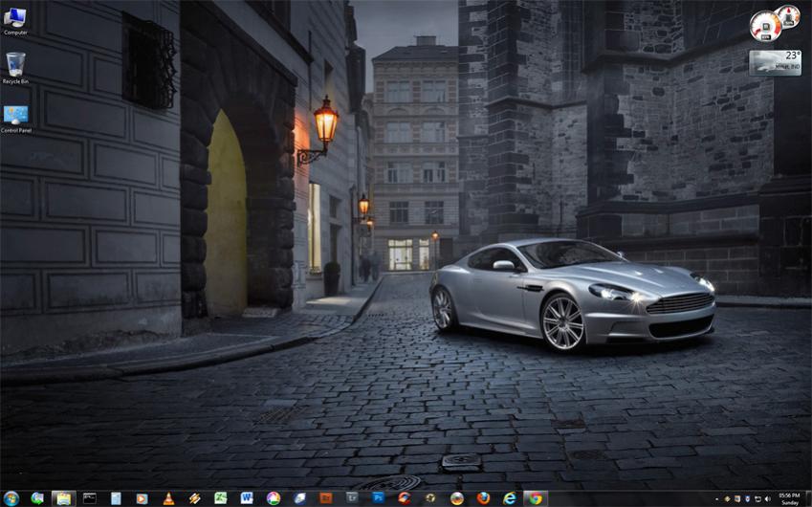Launch Adobe Photoshop from the taskbar
The image size is (812, 507).
pos(378,498)
